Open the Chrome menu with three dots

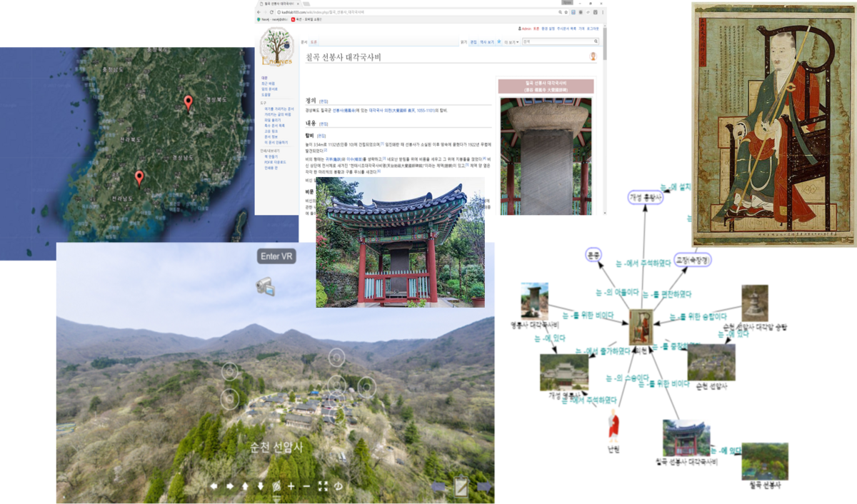point(601,12)
